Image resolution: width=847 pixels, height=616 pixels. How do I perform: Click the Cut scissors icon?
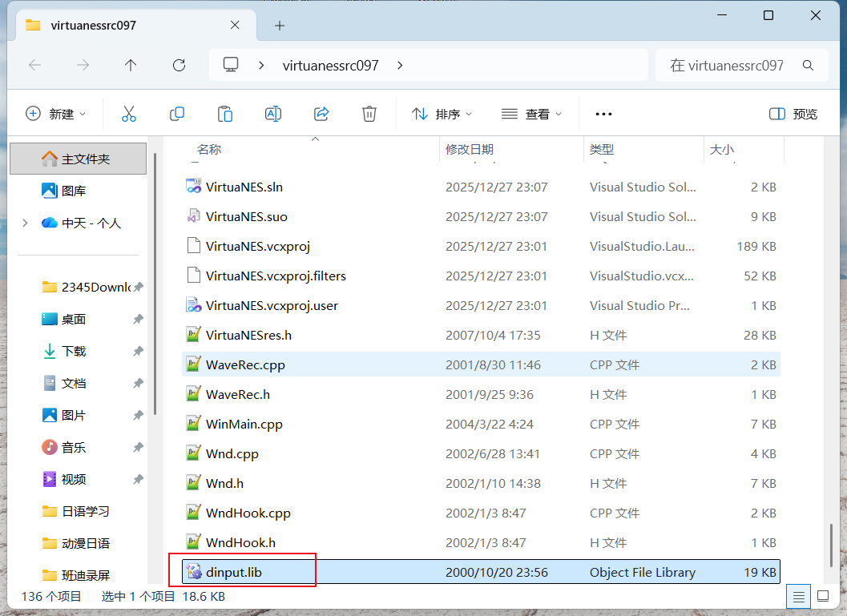coord(128,114)
